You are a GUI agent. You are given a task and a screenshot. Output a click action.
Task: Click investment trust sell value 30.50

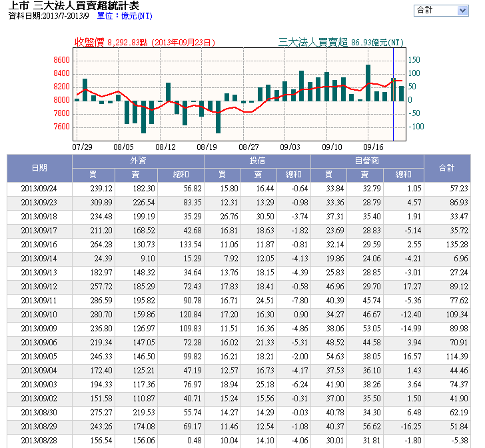tap(265, 217)
